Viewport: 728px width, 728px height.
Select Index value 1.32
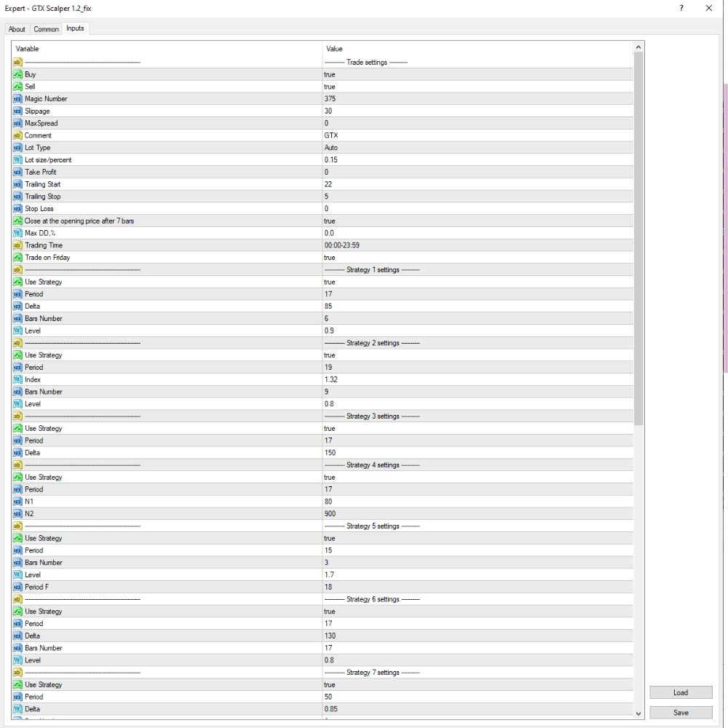331,380
